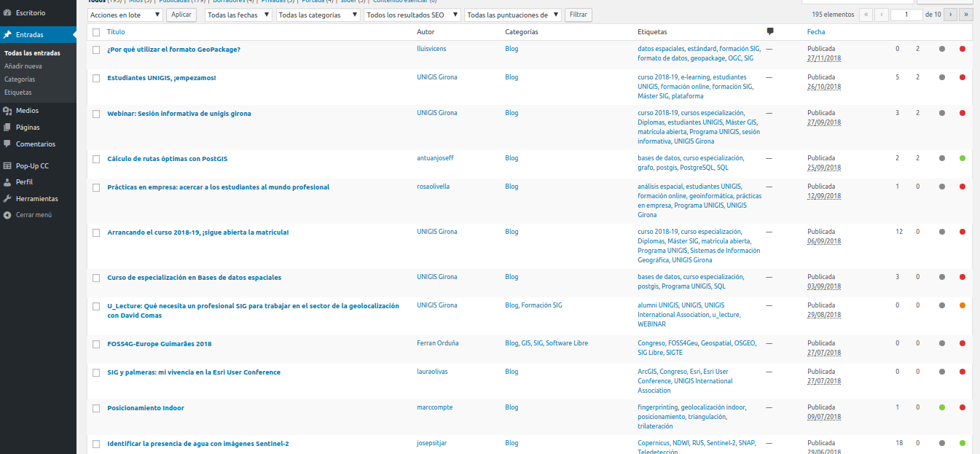Click date 27/11/2018 in GeoPackage row
The height and width of the screenshot is (454, 980).
click(x=824, y=58)
